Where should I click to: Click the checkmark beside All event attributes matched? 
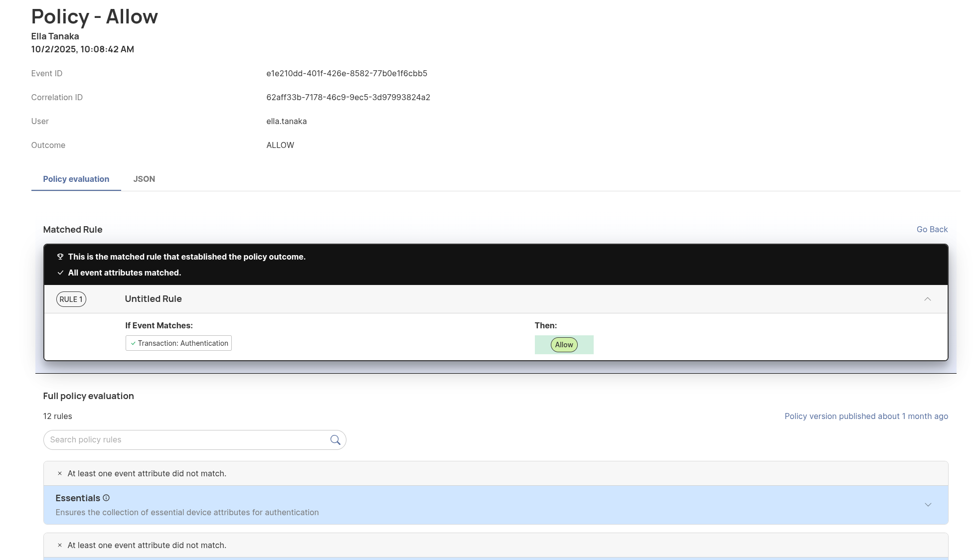(x=60, y=273)
